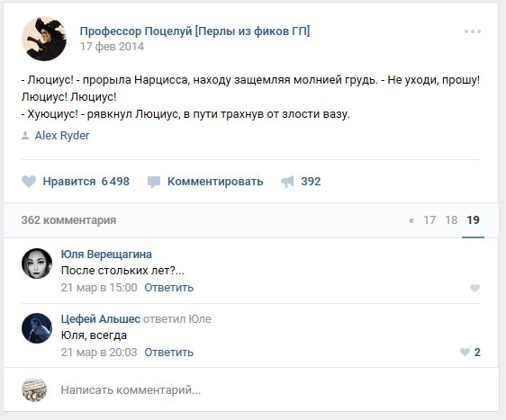The width and height of the screenshot is (506, 420).
Task: Toggle like on Цефей Альшес's comment
Action: (x=465, y=352)
